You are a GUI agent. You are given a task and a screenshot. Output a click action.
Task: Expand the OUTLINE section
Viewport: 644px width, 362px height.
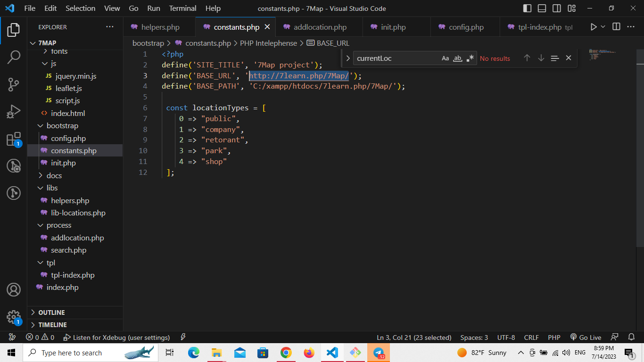pyautogui.click(x=75, y=313)
